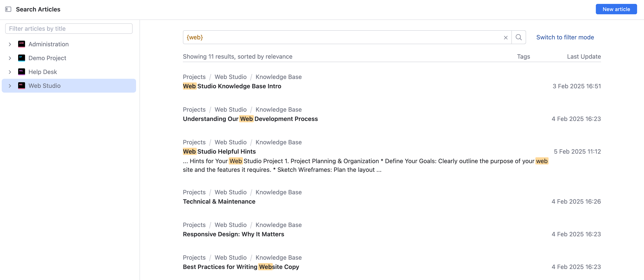Open Responsive Design: Why It Matters article
This screenshot has width=644, height=280.
click(x=233, y=234)
